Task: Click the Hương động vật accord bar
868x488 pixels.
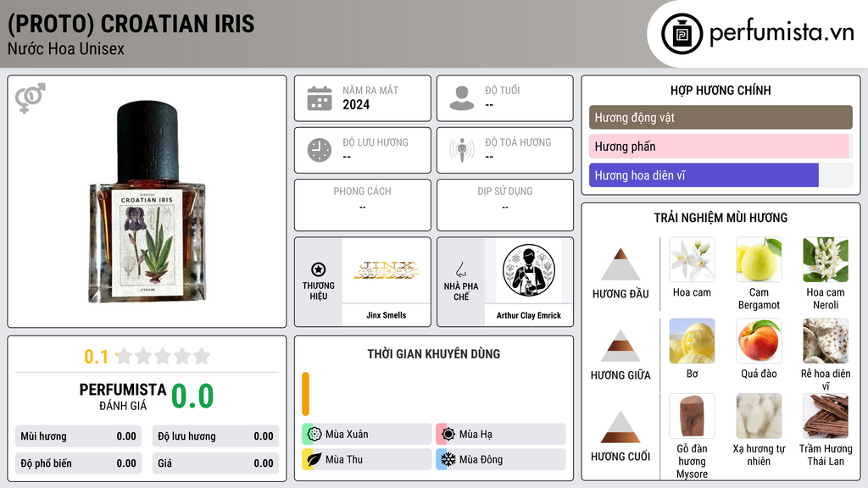Action: [x=721, y=117]
